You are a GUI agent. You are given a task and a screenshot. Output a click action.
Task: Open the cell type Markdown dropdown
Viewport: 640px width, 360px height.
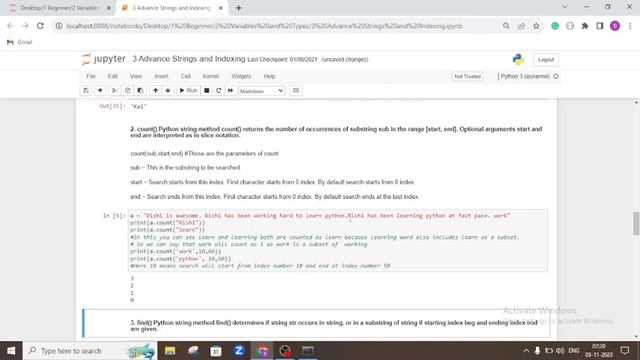coord(262,91)
